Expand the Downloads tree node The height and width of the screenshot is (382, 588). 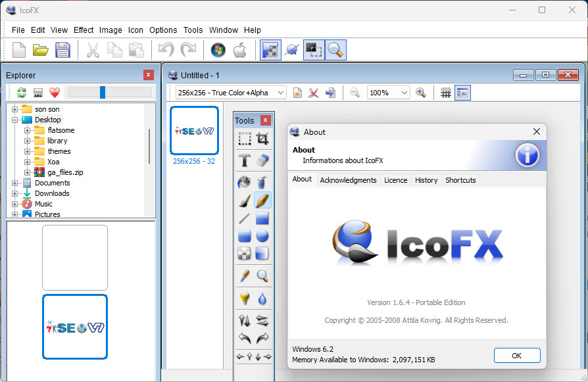(14, 193)
